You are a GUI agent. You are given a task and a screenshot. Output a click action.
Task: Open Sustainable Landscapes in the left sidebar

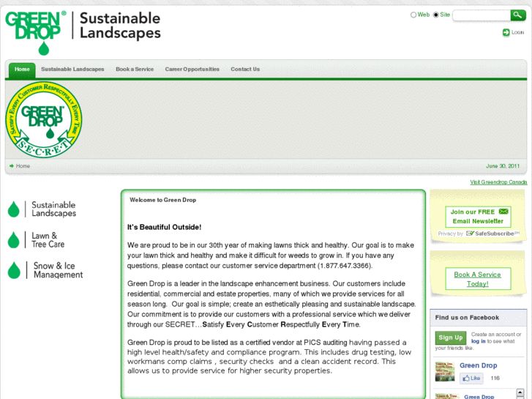tap(53, 209)
